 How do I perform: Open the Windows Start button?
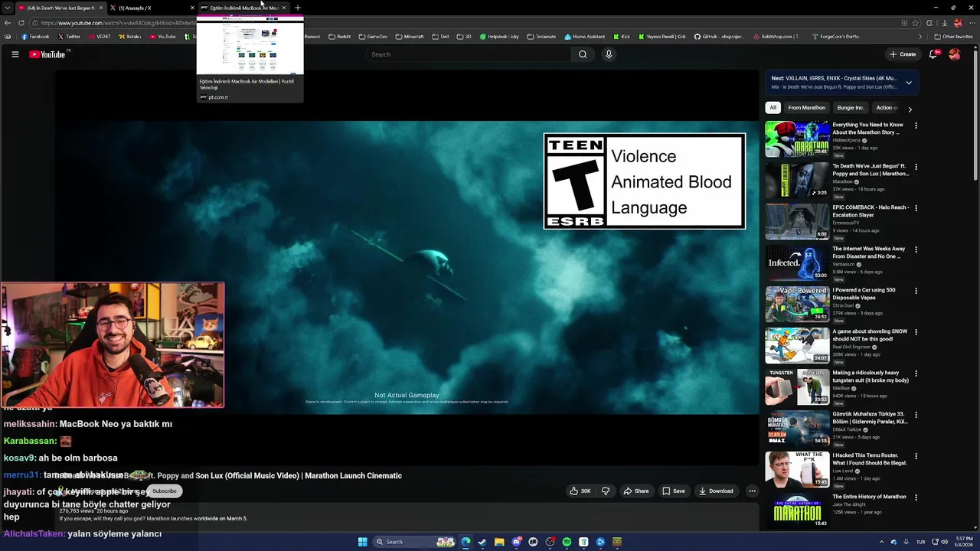(x=363, y=542)
